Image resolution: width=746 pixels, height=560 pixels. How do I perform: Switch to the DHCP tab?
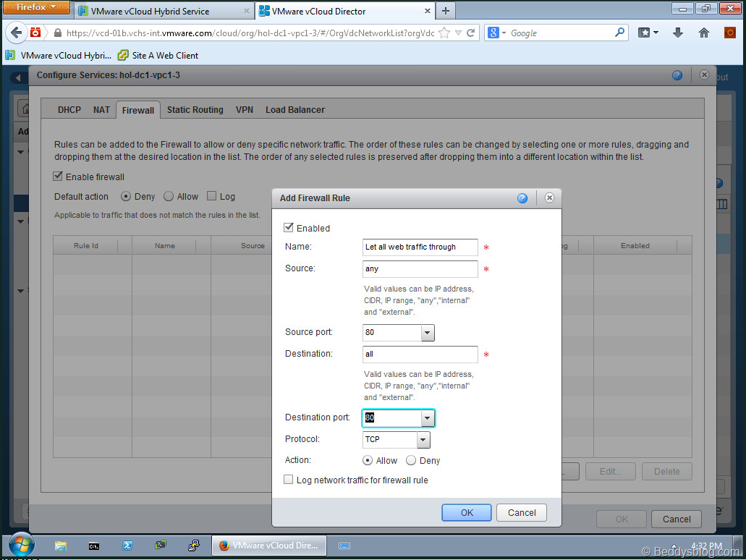pyautogui.click(x=69, y=109)
